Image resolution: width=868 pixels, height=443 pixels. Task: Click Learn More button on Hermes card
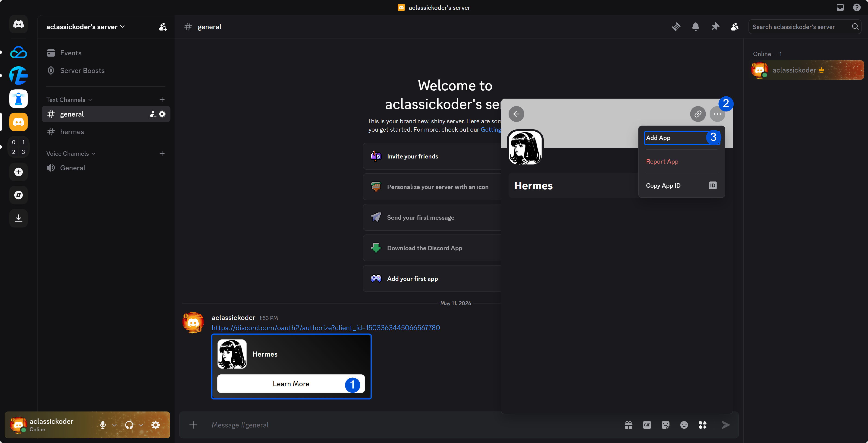coord(291,384)
